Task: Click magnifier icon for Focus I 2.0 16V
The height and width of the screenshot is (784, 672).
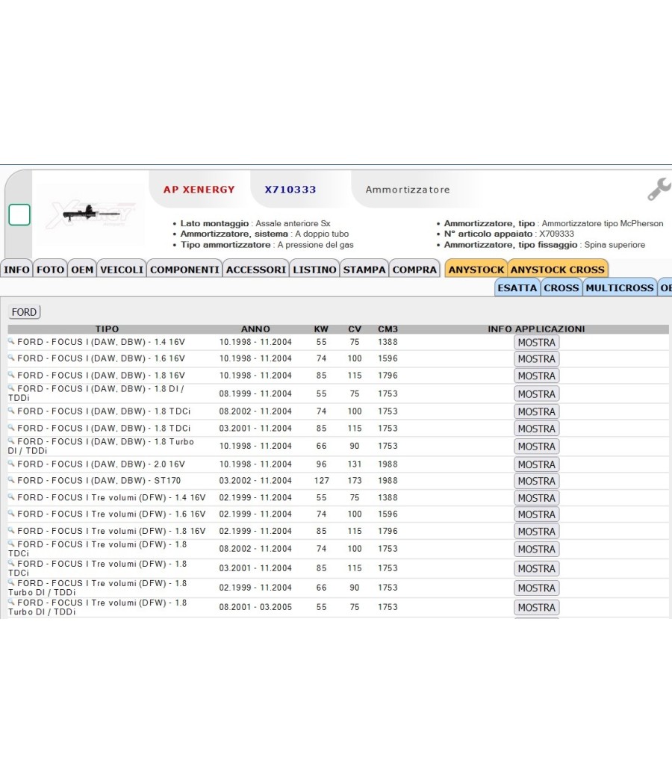Action: [11, 463]
